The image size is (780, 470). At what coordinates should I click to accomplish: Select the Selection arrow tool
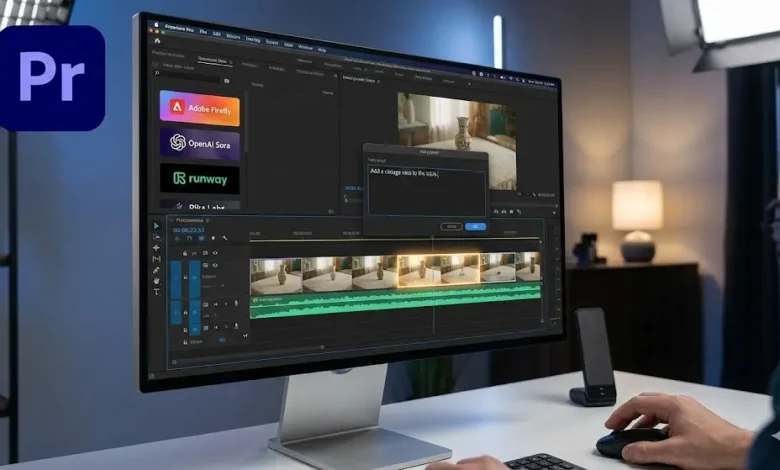coord(156,226)
